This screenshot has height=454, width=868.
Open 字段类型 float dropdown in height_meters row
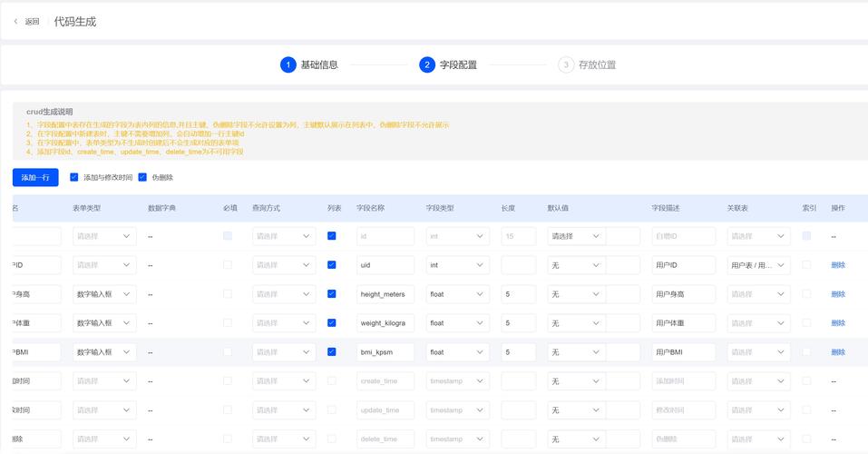458,294
